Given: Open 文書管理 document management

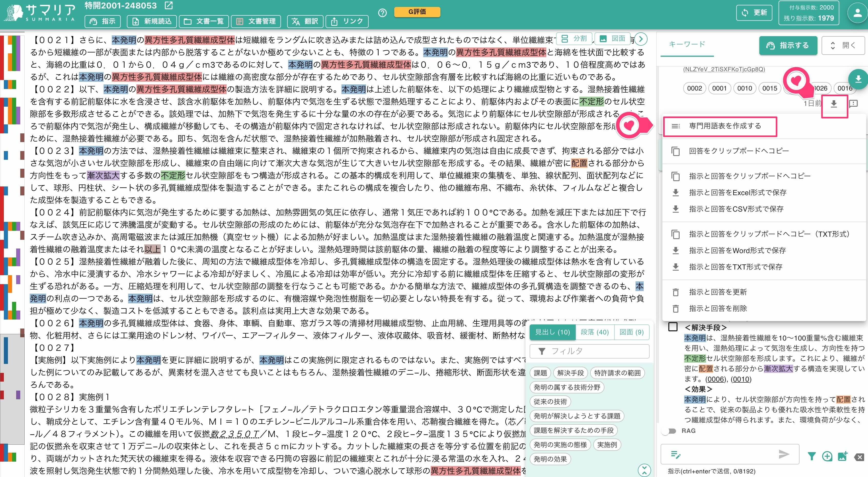Looking at the screenshot, I should click(x=256, y=21).
